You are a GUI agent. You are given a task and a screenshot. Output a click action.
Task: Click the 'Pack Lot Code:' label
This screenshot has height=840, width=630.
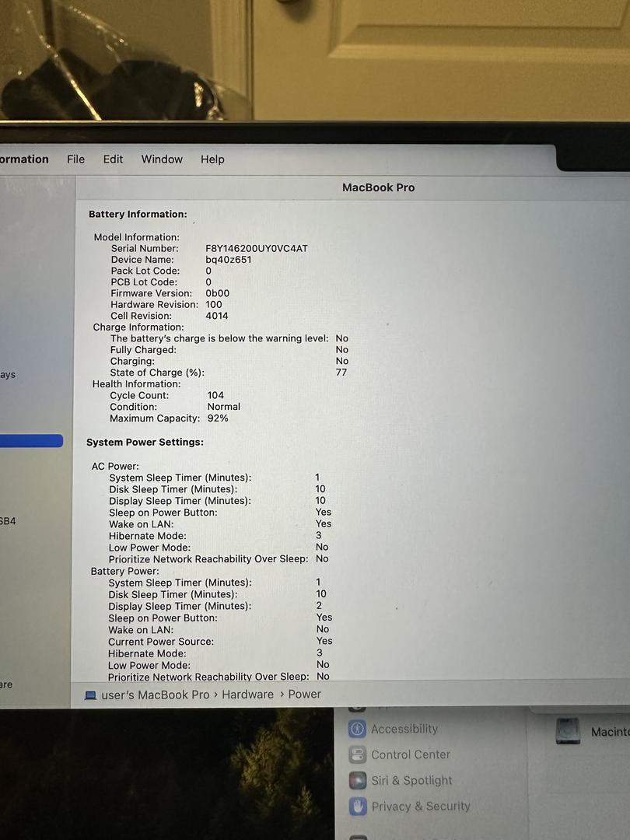tap(145, 271)
